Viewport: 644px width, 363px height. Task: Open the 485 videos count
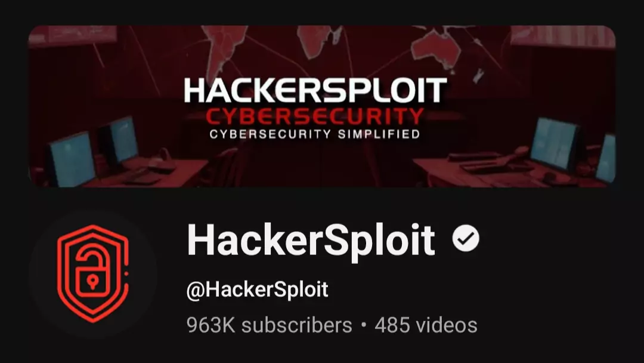426,325
